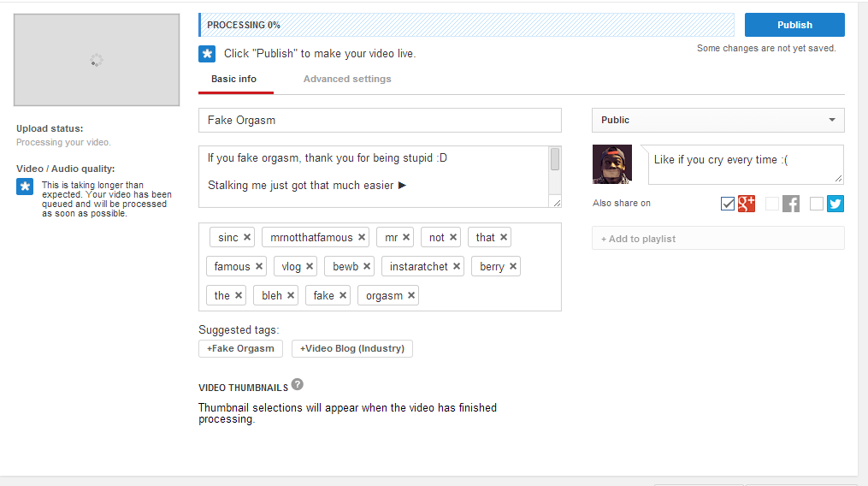This screenshot has width=868, height=486.
Task: Click the video title input field
Action: click(x=380, y=121)
